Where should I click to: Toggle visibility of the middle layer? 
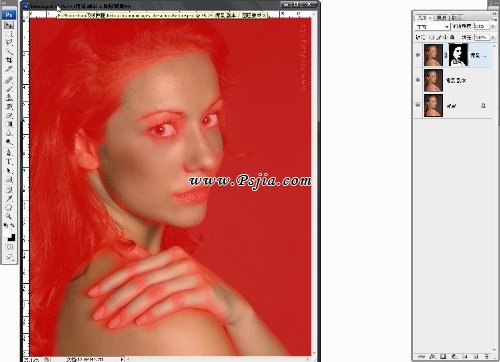[418, 80]
